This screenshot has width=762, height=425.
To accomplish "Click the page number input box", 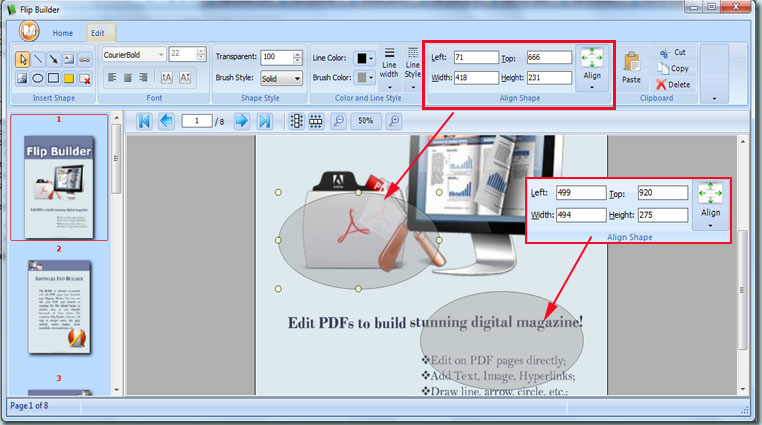I will coord(197,121).
